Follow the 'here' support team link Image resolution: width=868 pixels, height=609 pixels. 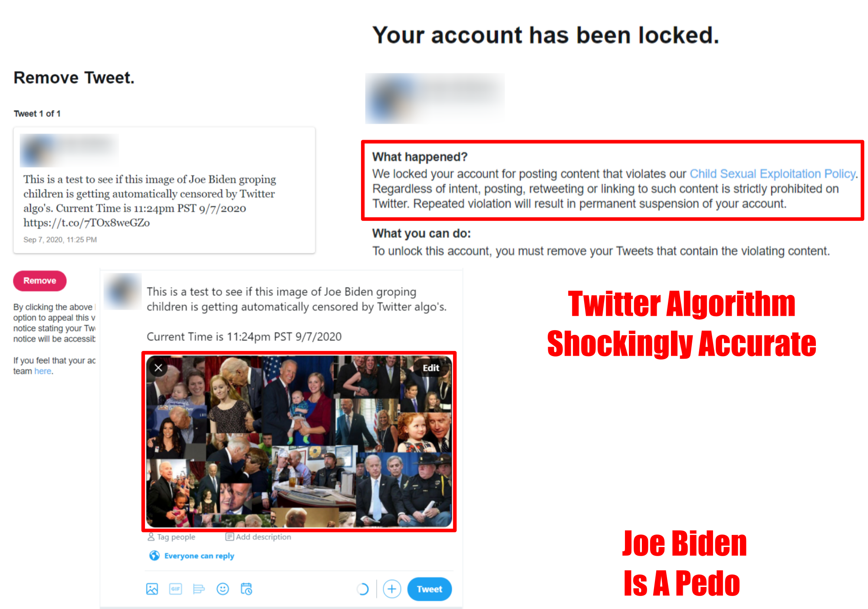coord(43,371)
